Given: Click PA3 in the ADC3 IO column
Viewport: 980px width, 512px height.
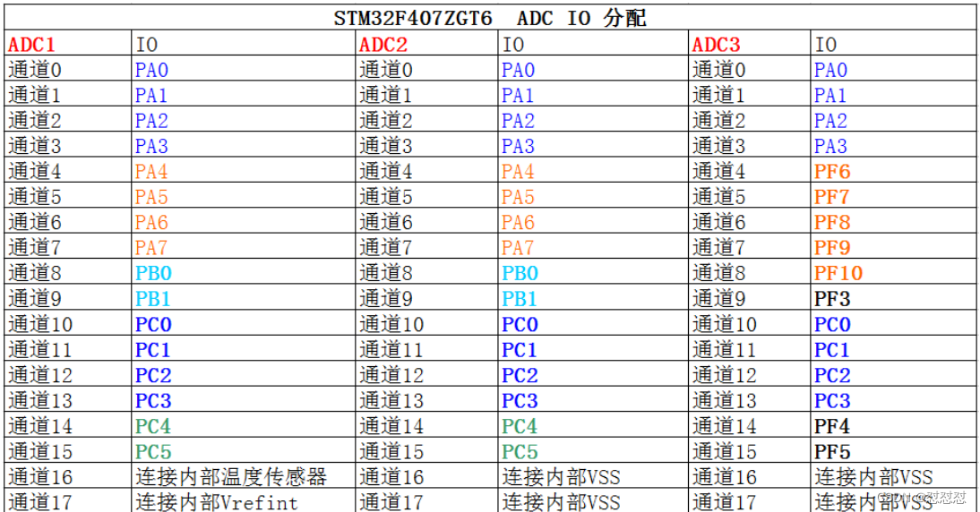Looking at the screenshot, I should tap(830, 146).
